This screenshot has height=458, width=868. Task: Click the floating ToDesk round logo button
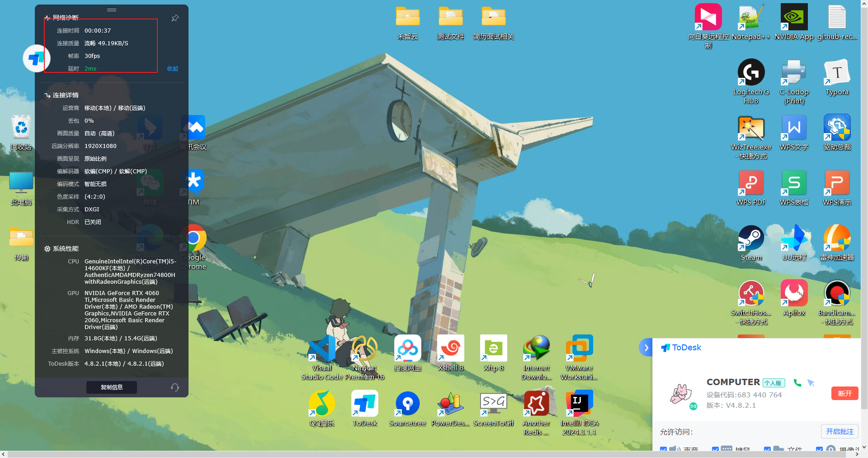pyautogui.click(x=36, y=58)
